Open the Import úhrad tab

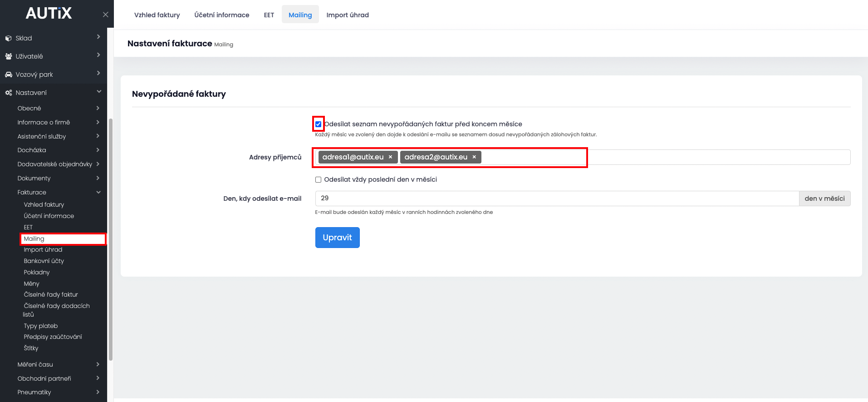pyautogui.click(x=348, y=15)
